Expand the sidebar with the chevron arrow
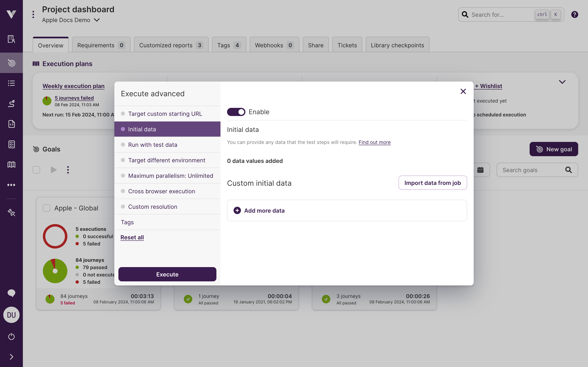The image size is (588, 367). click(x=11, y=357)
